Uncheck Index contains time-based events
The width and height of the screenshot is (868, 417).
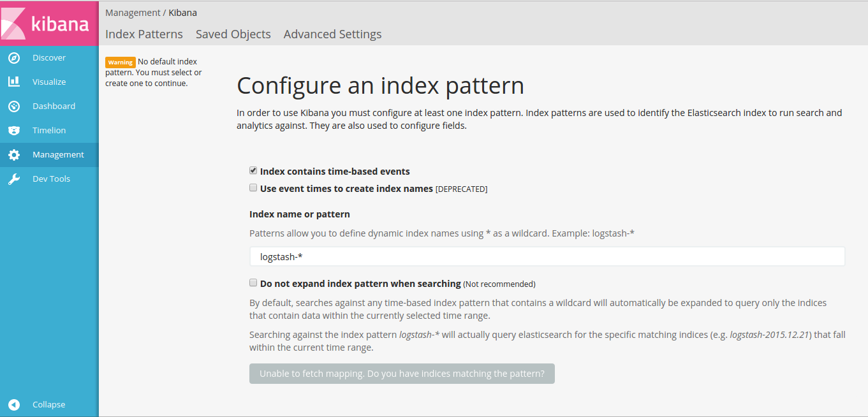253,171
